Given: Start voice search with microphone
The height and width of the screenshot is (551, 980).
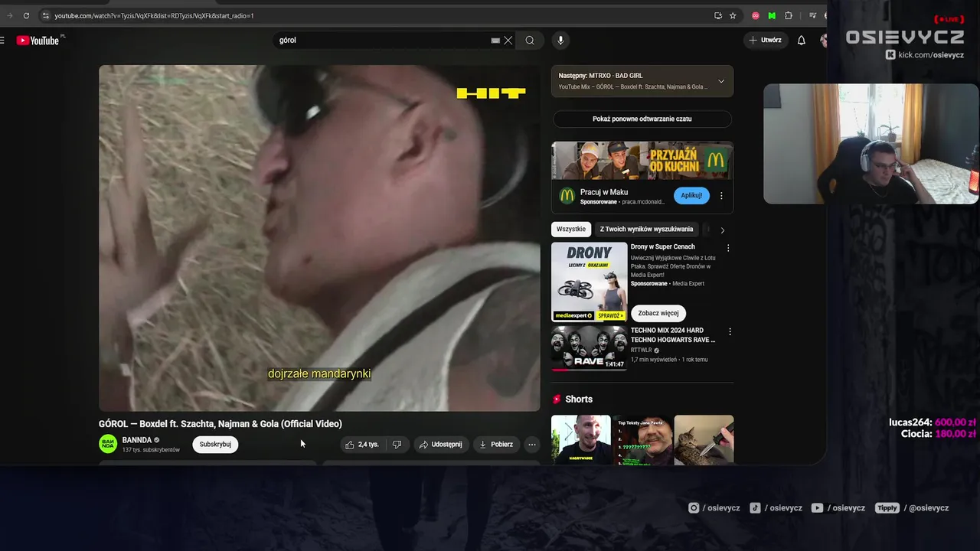Looking at the screenshot, I should tap(560, 41).
